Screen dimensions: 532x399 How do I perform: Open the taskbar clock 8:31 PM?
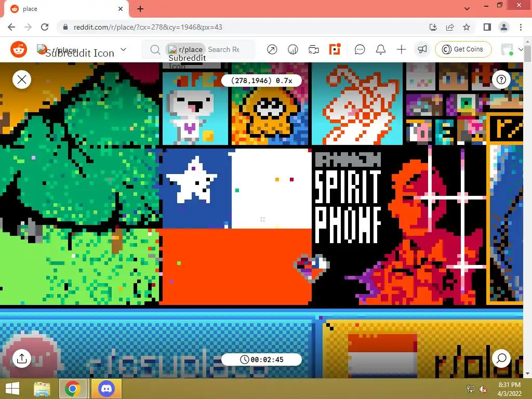(509, 389)
